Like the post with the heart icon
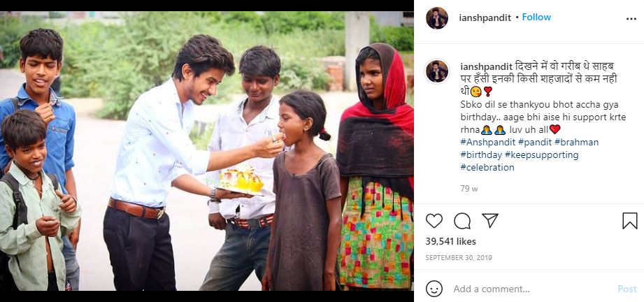 tap(434, 221)
